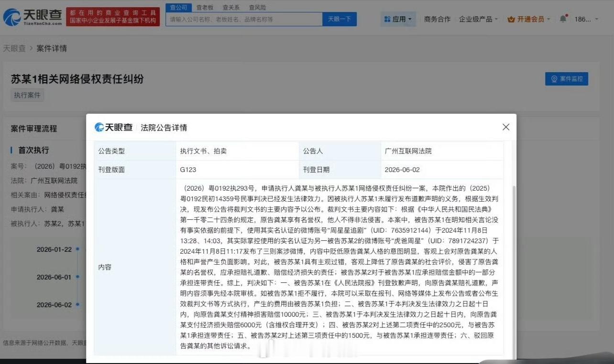Screen dimensions: 614x364
Task: Click the 案件详情 breadcrumb item
Action: [x=52, y=48]
